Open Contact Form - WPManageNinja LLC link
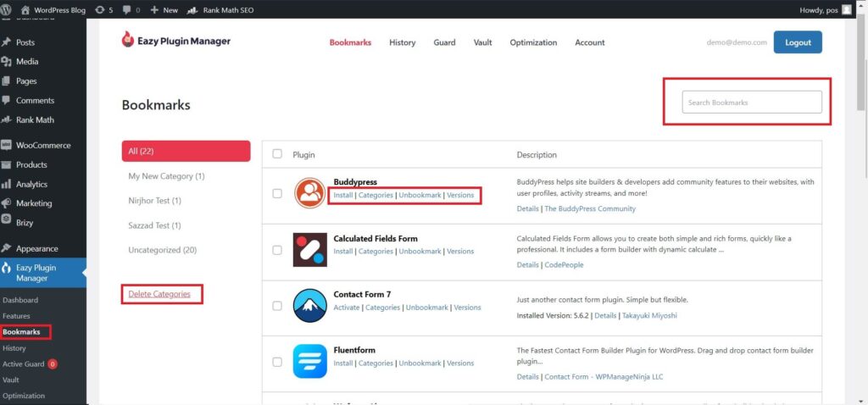Viewport: 868px width, 405px height. [x=604, y=377]
